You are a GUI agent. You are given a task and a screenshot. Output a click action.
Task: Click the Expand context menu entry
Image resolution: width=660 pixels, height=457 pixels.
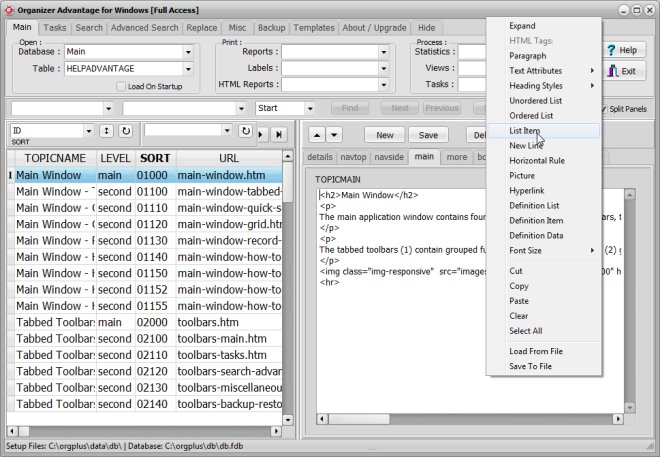(544, 26)
